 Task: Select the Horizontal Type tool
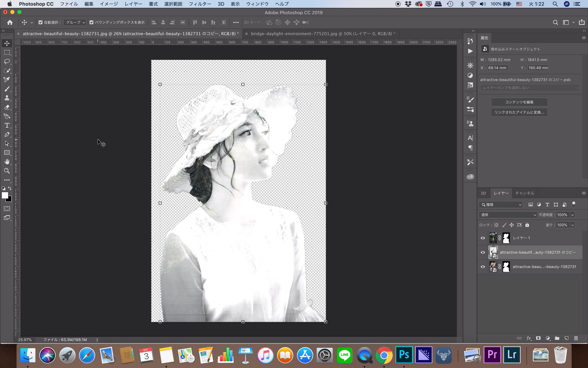point(7,125)
